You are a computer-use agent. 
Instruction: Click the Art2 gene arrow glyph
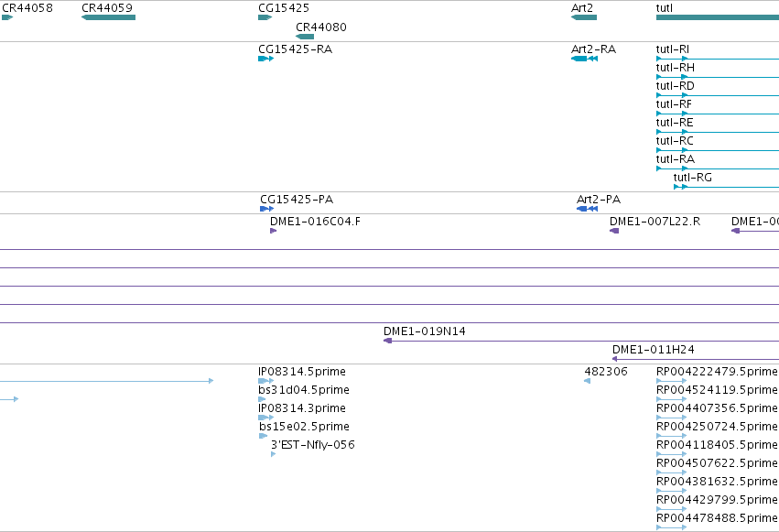[584, 17]
